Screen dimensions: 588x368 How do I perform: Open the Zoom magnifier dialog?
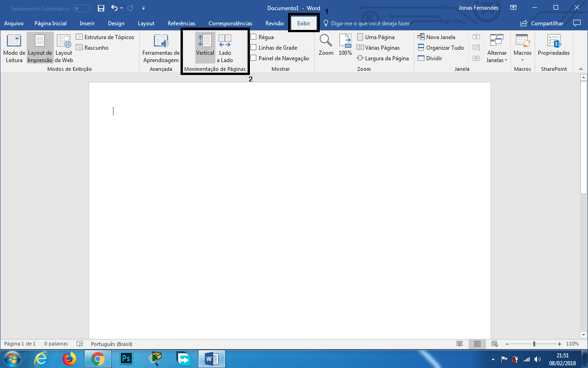coord(326,45)
